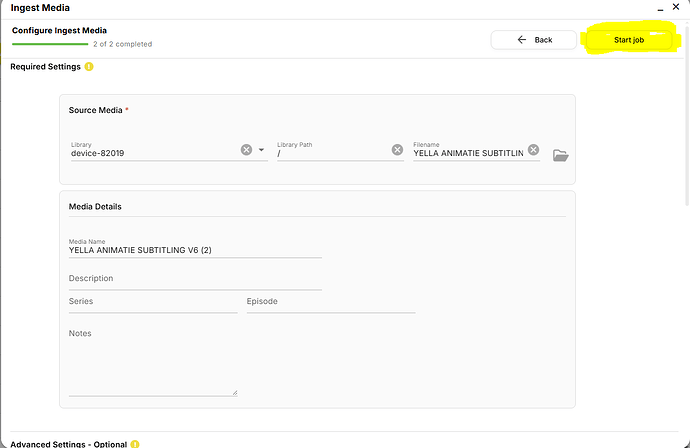The image size is (690, 448).
Task: Click the Advanced Settings info icon
Action: (132, 443)
